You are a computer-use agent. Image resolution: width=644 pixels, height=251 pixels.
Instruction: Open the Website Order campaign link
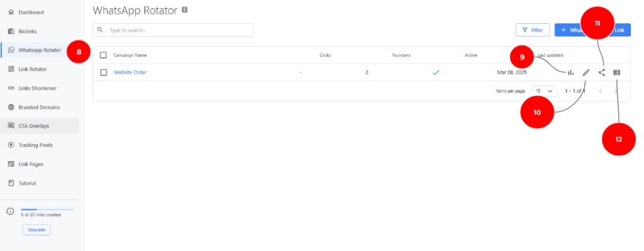[x=130, y=72]
